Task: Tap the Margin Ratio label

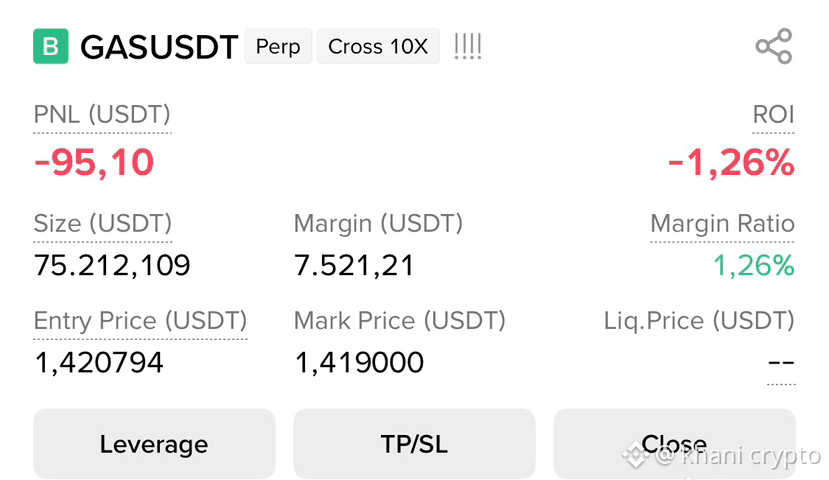Action: click(x=722, y=224)
